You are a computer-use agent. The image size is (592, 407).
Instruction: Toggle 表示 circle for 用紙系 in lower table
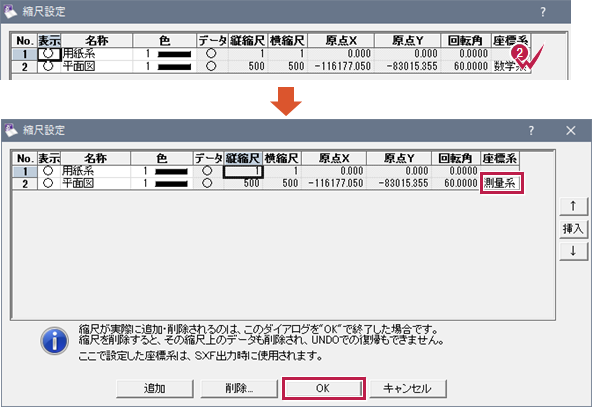click(x=48, y=171)
